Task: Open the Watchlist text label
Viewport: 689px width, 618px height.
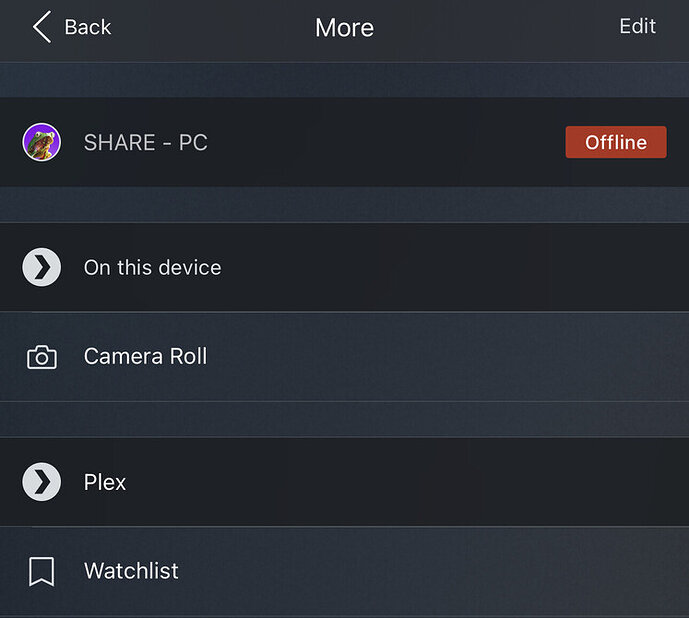Action: 131,571
